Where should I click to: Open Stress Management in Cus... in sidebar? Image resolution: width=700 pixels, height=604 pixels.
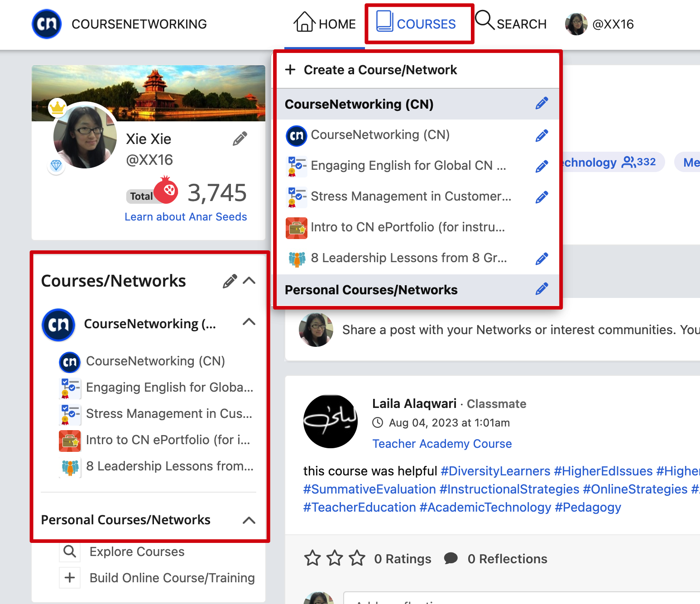[169, 414]
